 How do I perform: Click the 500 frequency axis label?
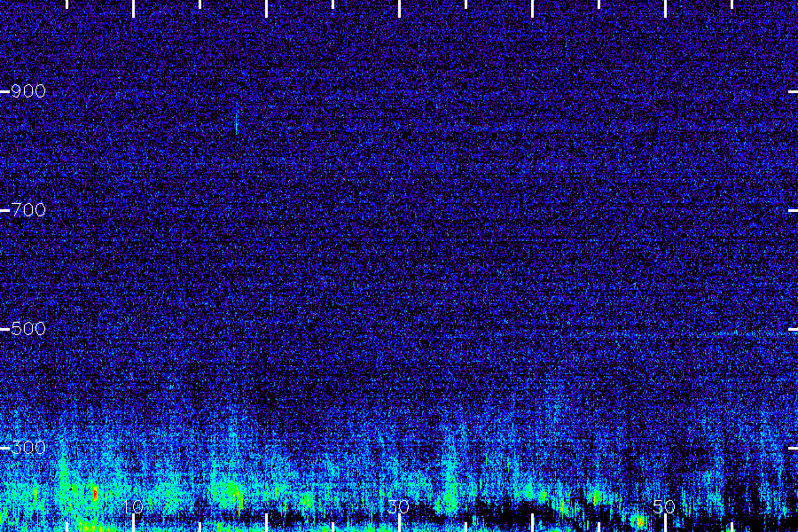[28, 328]
